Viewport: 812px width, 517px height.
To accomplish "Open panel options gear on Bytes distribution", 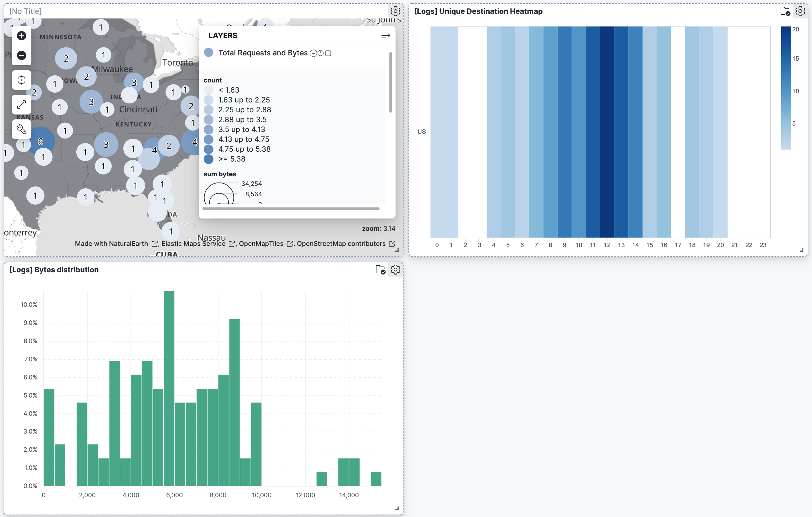I will pos(396,270).
